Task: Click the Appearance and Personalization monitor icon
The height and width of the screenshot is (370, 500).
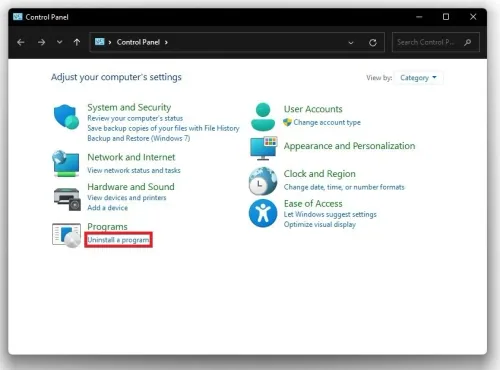Action: point(264,148)
